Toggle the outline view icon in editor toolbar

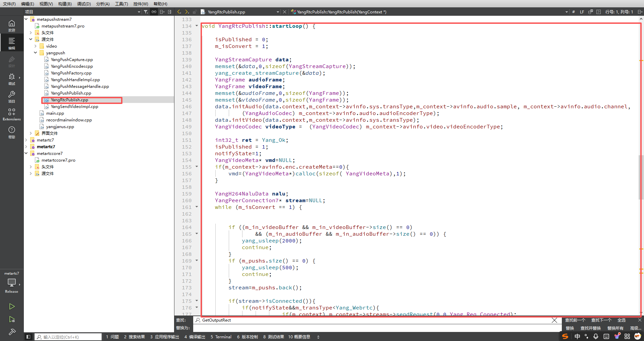[x=599, y=12]
